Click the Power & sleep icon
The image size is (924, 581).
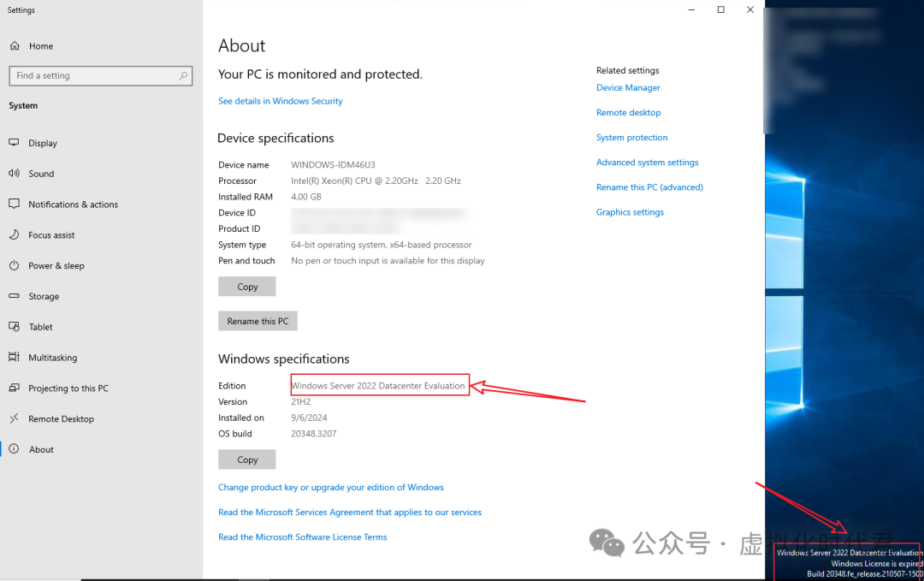tap(15, 265)
